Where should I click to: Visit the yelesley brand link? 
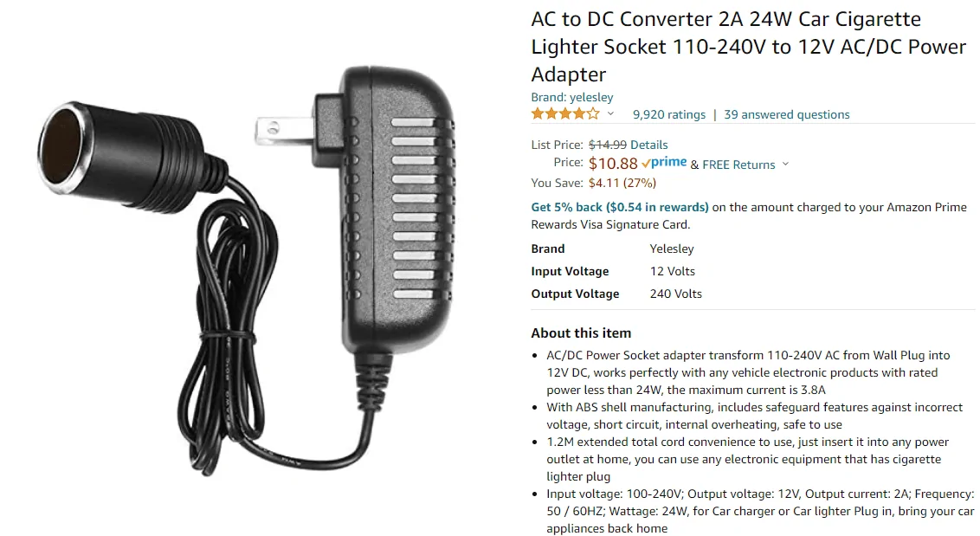click(x=571, y=97)
